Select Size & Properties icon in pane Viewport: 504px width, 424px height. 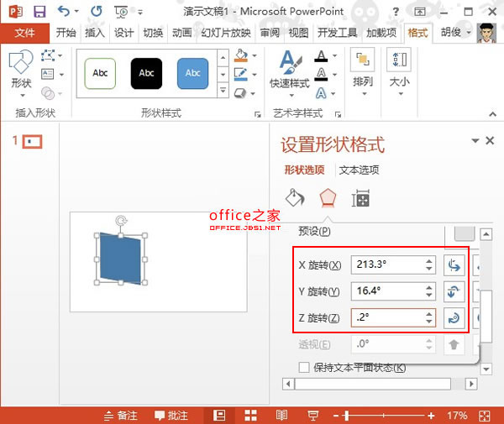(x=360, y=198)
